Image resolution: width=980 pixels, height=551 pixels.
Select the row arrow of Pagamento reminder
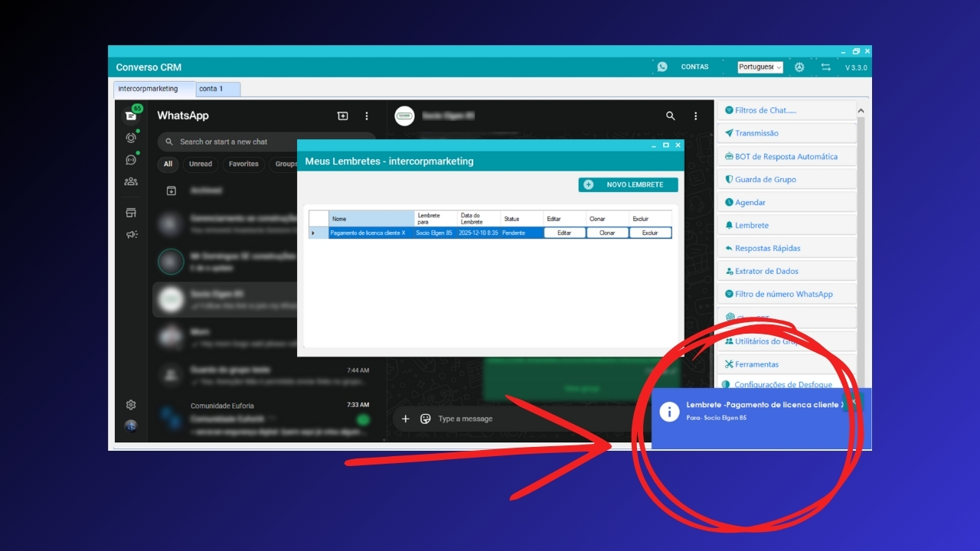pyautogui.click(x=318, y=233)
